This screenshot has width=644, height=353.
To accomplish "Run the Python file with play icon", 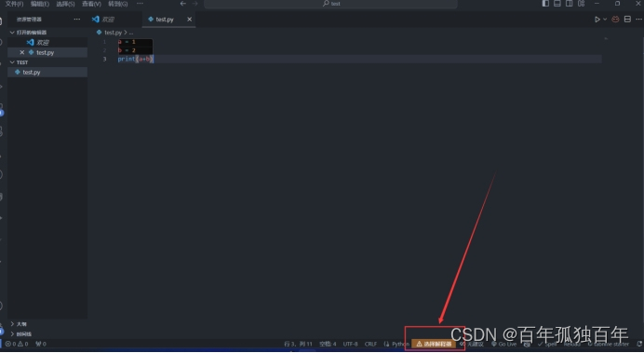I will point(597,20).
